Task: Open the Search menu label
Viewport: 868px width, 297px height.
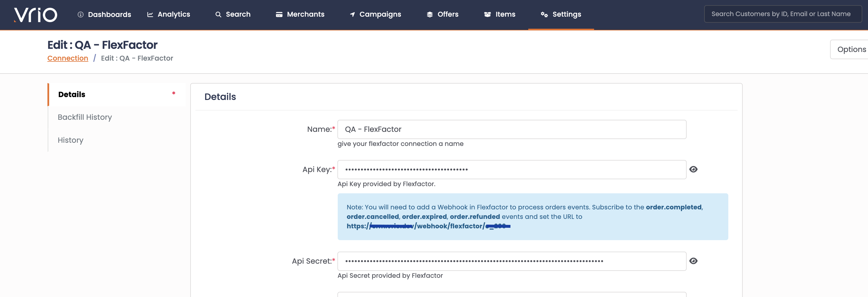Action: pyautogui.click(x=238, y=14)
